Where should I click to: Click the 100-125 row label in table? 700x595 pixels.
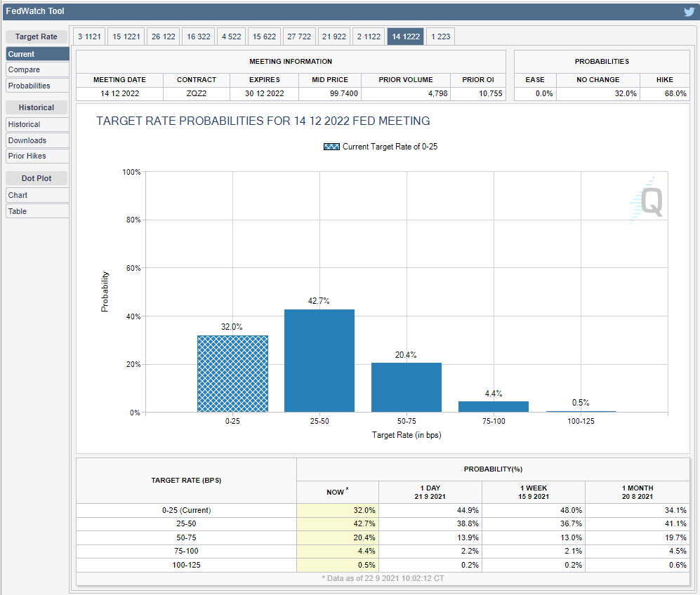coord(186,565)
